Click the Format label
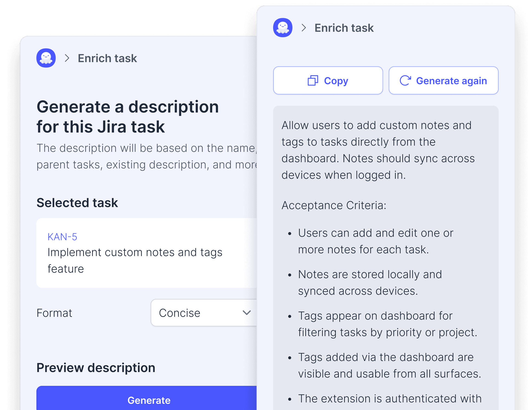The height and width of the screenshot is (410, 532). tap(54, 313)
